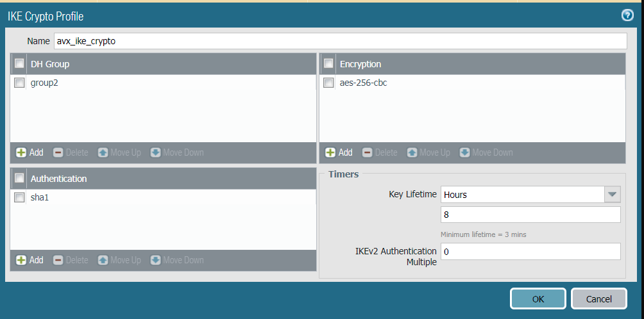644x319 pixels.
Task: Click Add icon under DH Group list
Action: click(x=21, y=152)
